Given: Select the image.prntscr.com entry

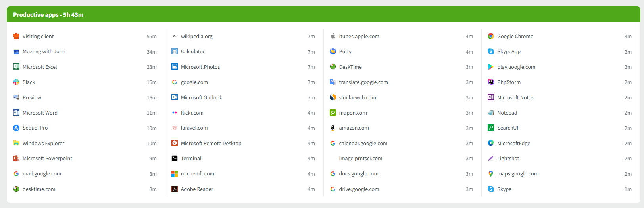Looking at the screenshot, I should point(360,158).
